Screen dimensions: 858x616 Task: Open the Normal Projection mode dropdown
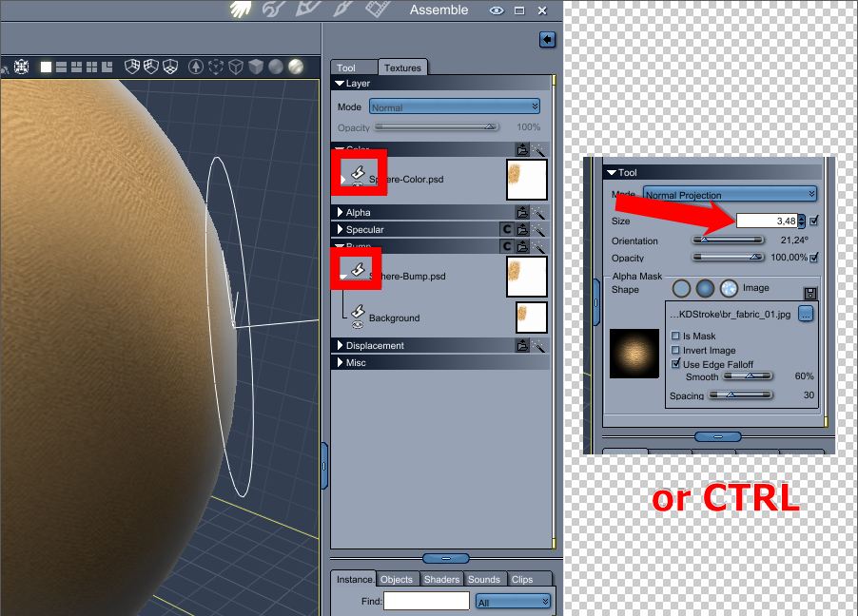730,194
